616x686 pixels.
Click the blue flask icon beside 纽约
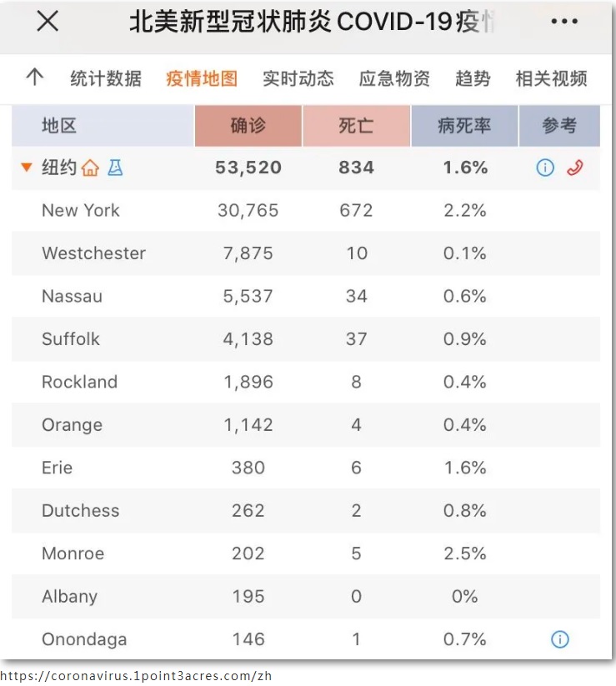[115, 168]
